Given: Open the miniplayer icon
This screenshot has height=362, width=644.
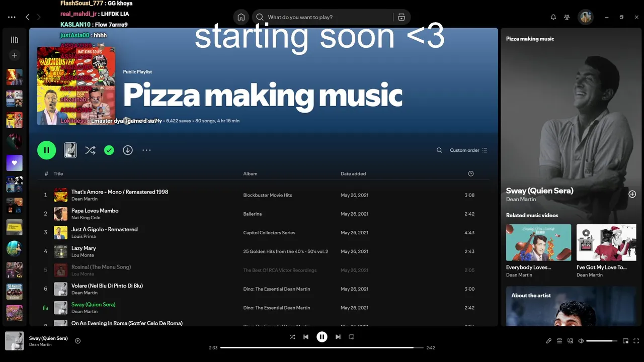Looking at the screenshot, I should pyautogui.click(x=625, y=341).
